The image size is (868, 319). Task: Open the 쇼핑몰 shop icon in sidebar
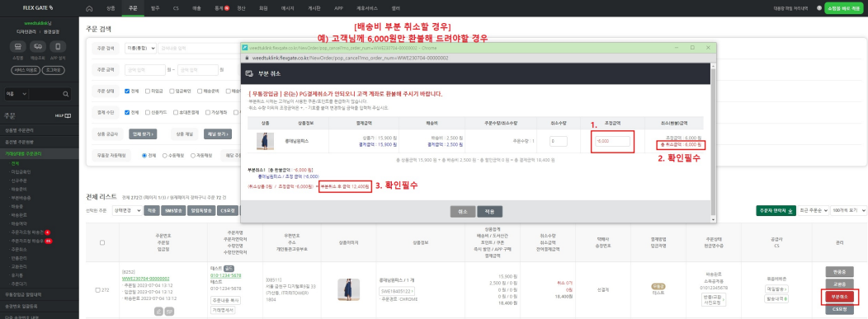[x=18, y=47]
